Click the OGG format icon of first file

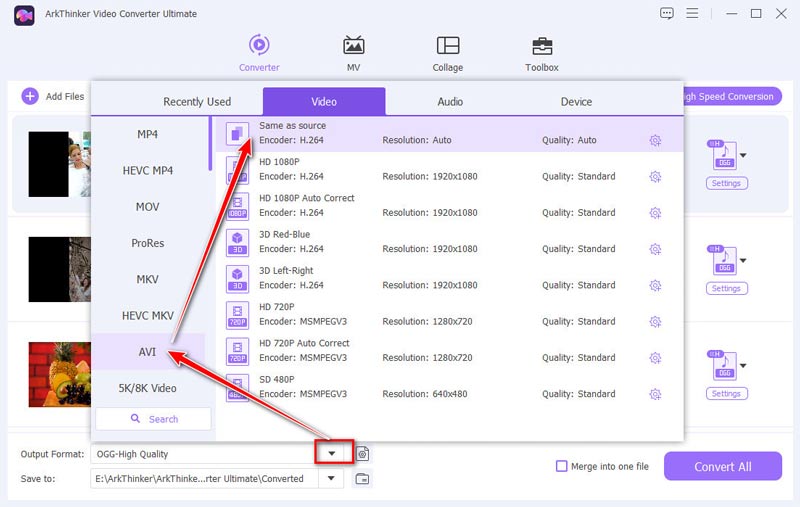[724, 155]
